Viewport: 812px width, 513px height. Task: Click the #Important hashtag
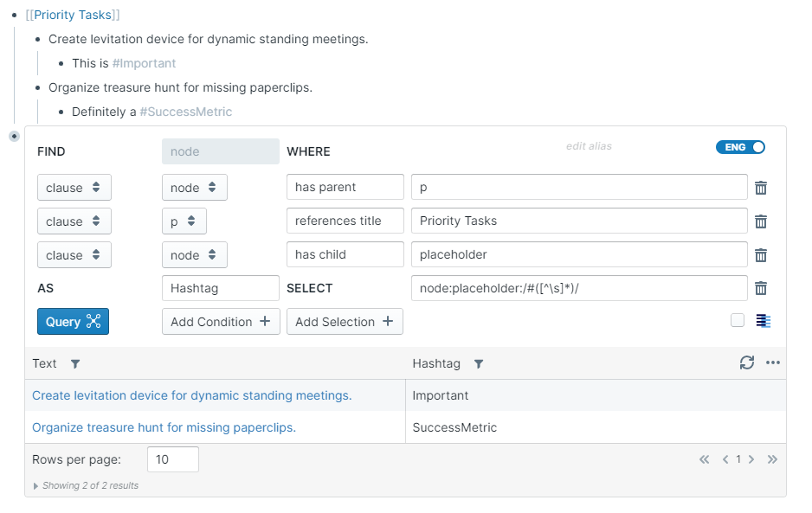click(144, 63)
